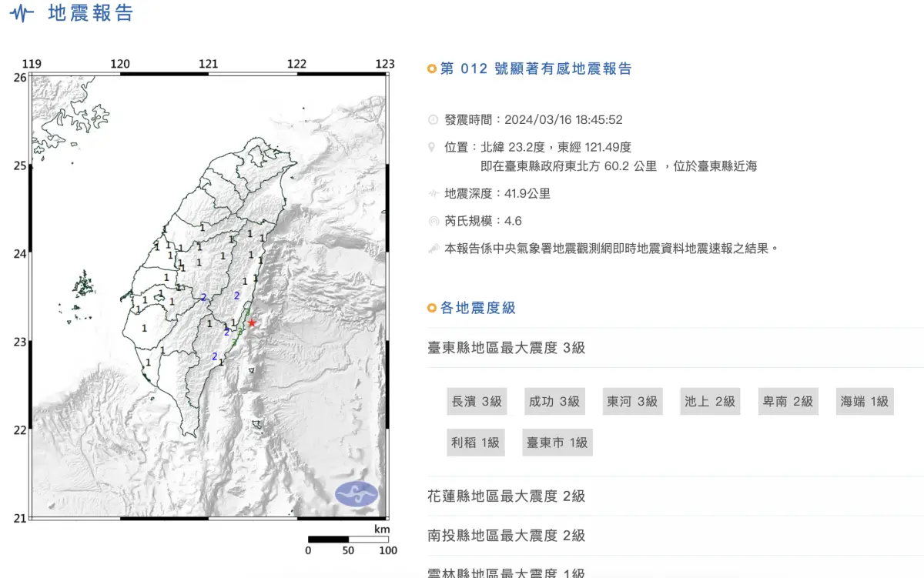
Task: Toggle the 臺東市 1級 station chip
Action: 557,443
